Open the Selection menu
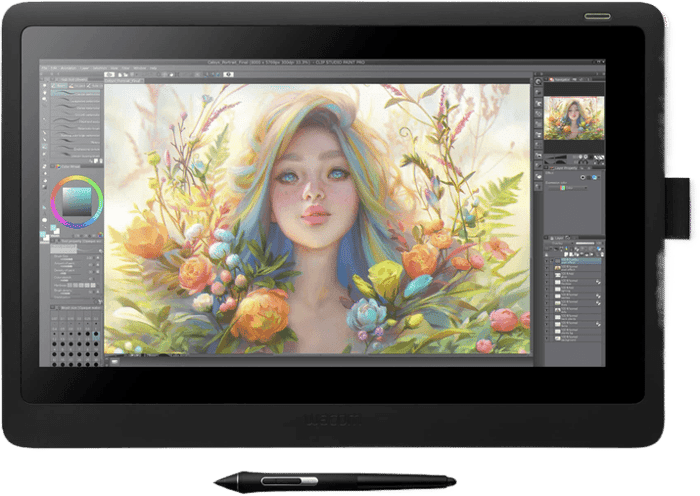 point(100,68)
